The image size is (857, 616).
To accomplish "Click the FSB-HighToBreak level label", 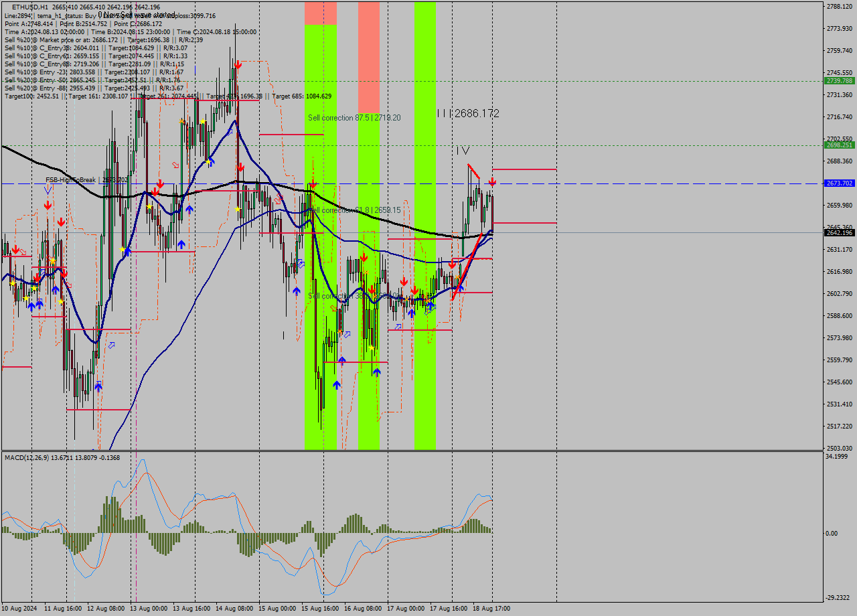I will pyautogui.click(x=86, y=180).
